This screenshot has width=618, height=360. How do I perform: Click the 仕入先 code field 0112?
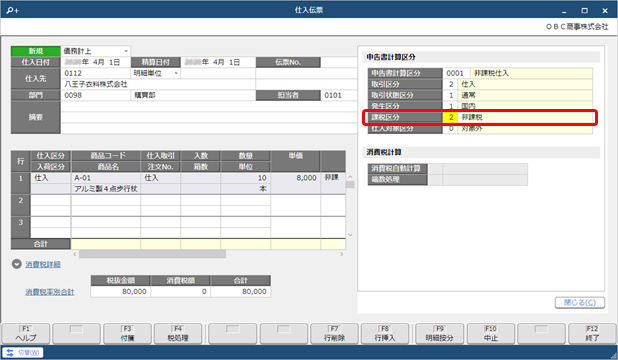(96, 73)
